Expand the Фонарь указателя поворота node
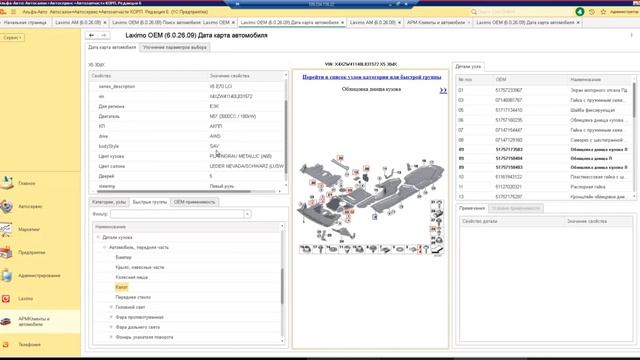Viewport: 640px width, 360px height. (x=111, y=337)
